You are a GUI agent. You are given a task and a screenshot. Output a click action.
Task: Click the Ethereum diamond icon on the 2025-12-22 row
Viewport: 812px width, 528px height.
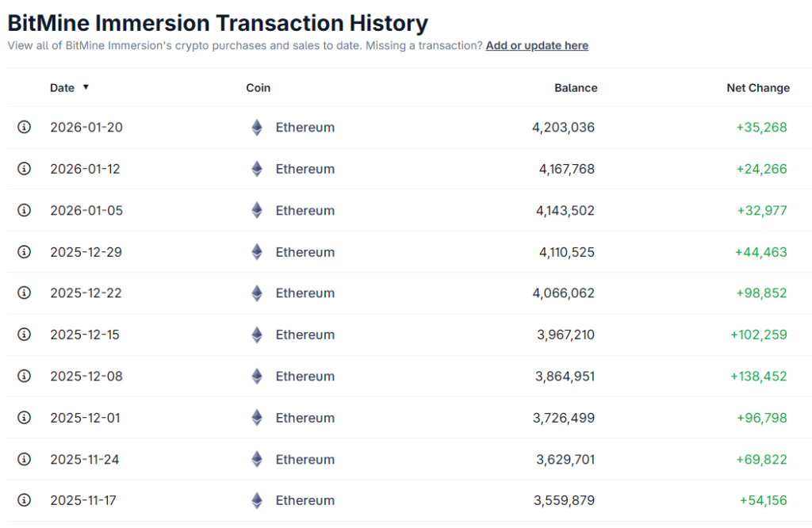pos(256,293)
